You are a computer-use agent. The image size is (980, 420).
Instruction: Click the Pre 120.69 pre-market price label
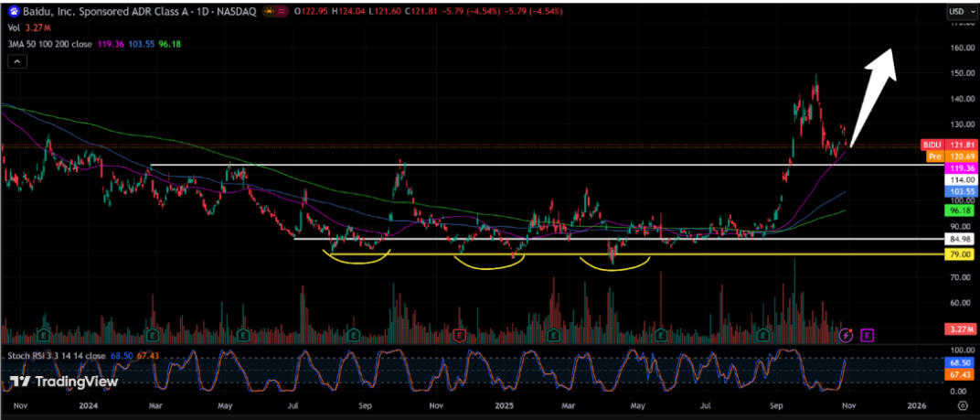pos(946,157)
